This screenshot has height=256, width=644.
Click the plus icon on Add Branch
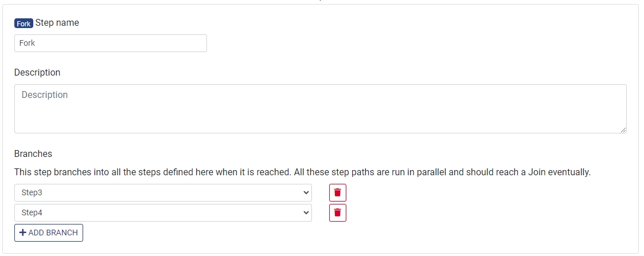(x=23, y=233)
